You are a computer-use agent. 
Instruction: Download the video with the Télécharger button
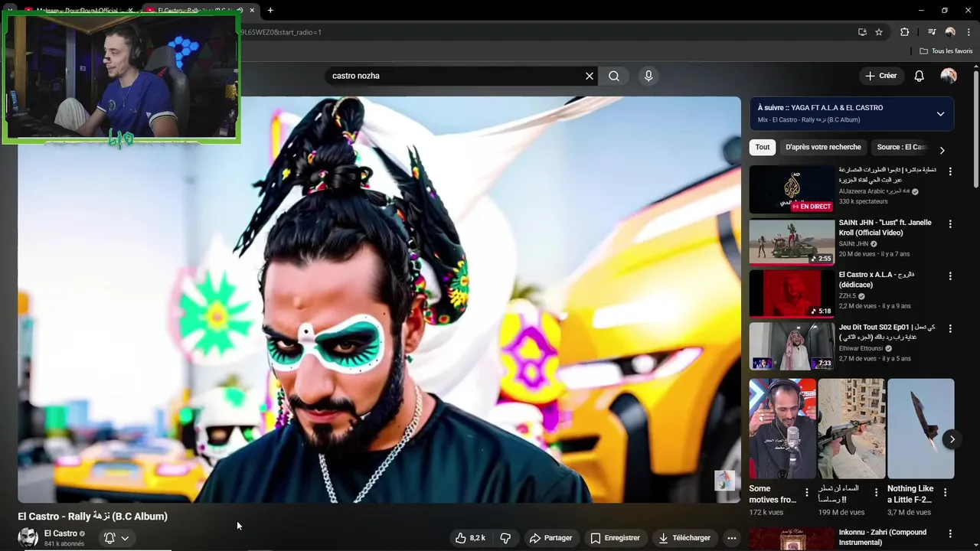click(684, 538)
